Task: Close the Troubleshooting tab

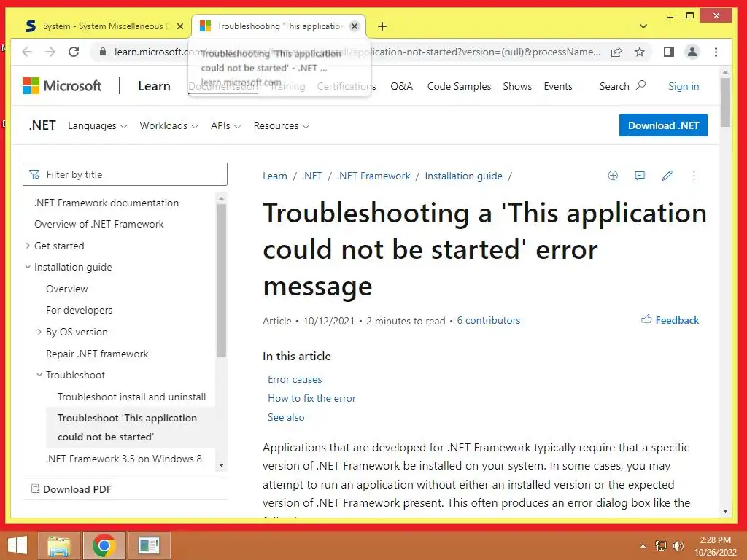Action: pos(355,26)
